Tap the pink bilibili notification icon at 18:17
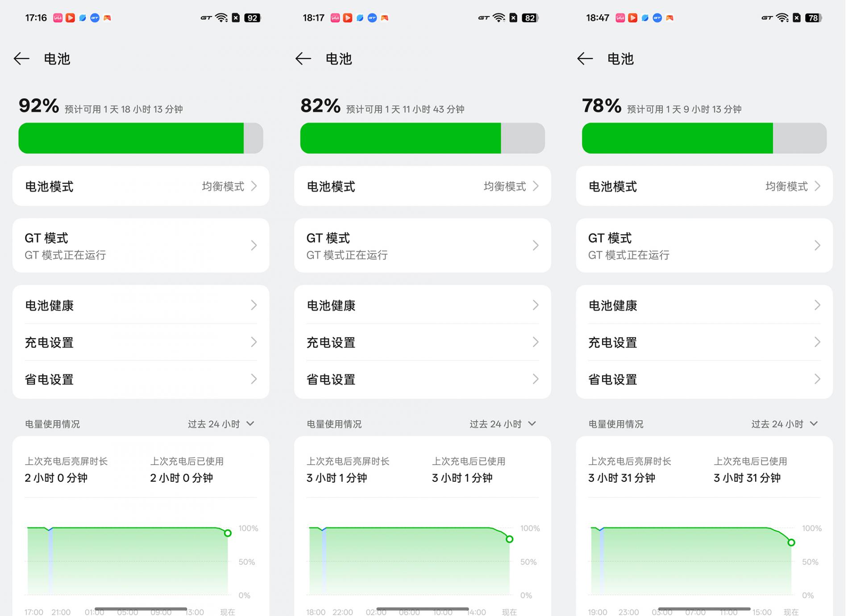Screen dimensions: 848x616 pos(335,18)
